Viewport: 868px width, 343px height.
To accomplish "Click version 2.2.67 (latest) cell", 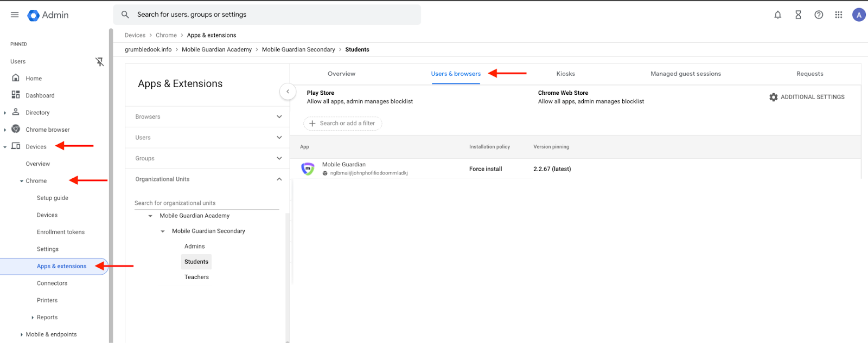I will coord(552,169).
